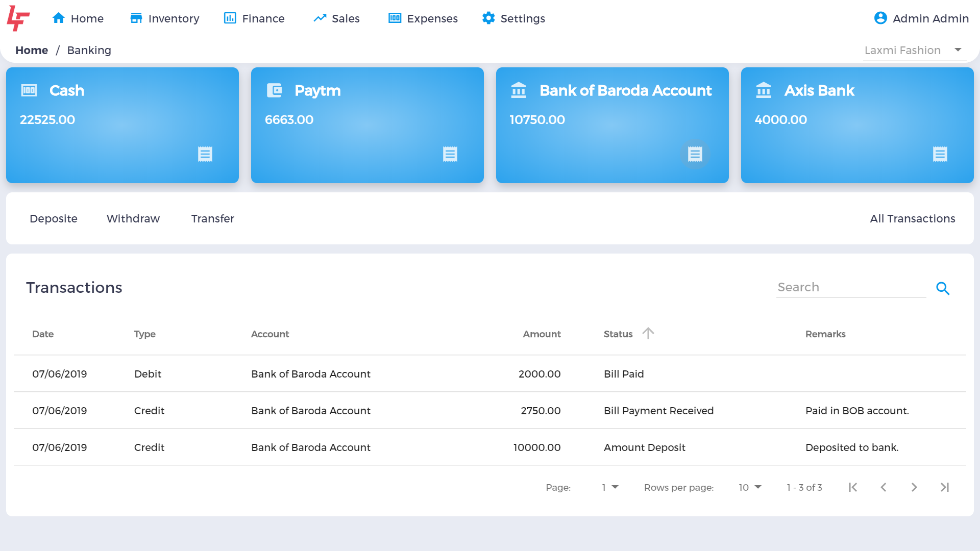Focus the transactions Search field
Image resolution: width=980 pixels, height=551 pixels.
tap(851, 287)
